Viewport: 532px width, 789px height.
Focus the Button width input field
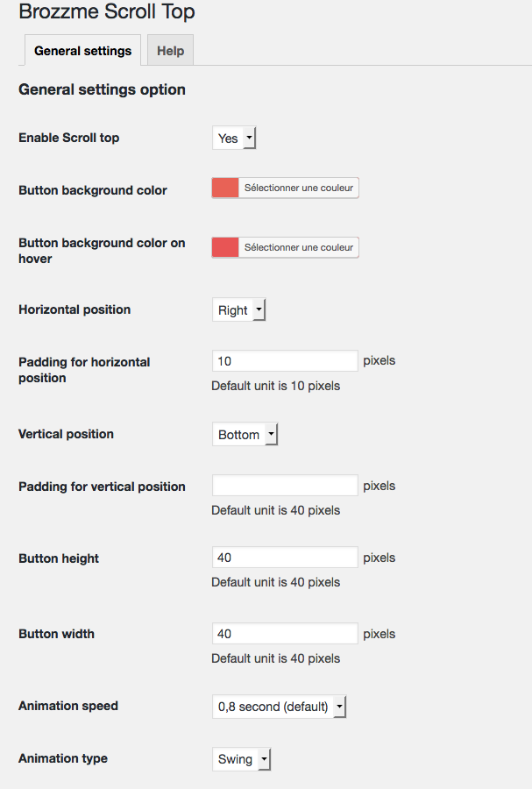(x=285, y=634)
